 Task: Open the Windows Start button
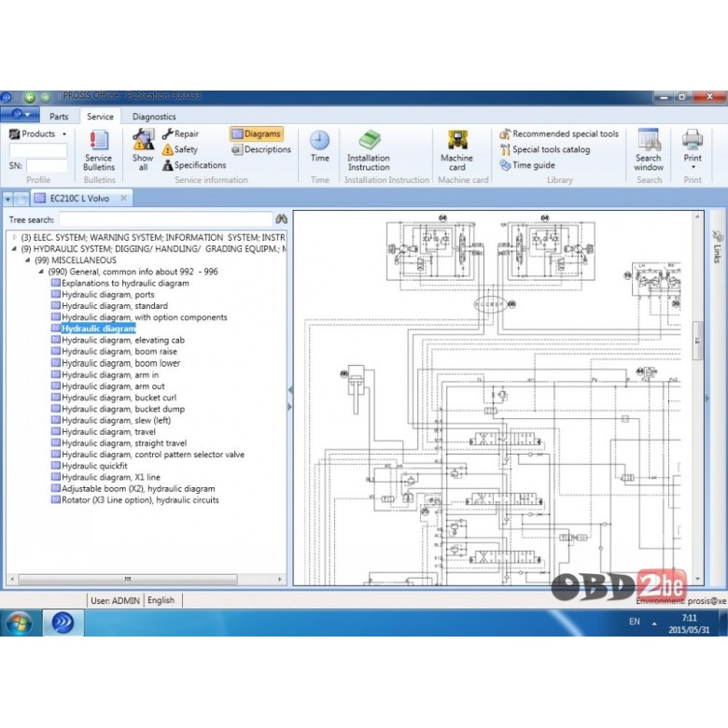(19, 623)
